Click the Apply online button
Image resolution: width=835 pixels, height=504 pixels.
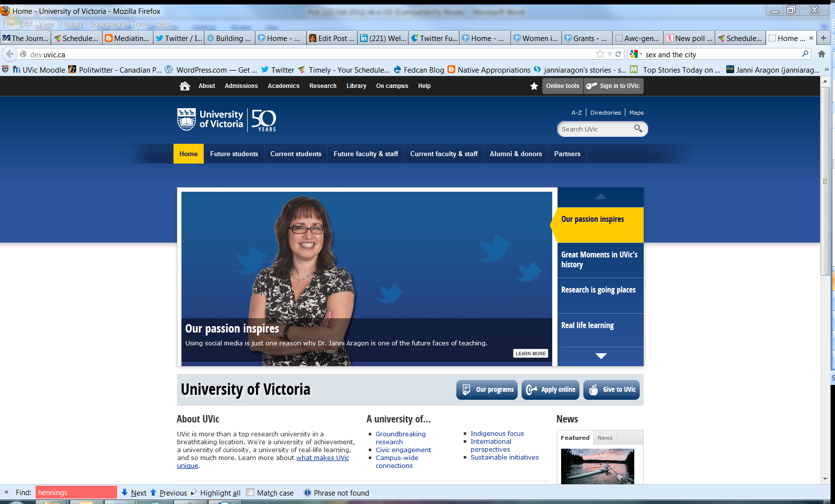point(550,390)
